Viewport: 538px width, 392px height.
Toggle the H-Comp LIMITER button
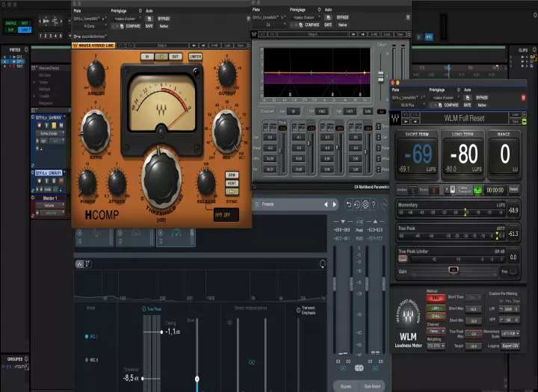[195, 57]
